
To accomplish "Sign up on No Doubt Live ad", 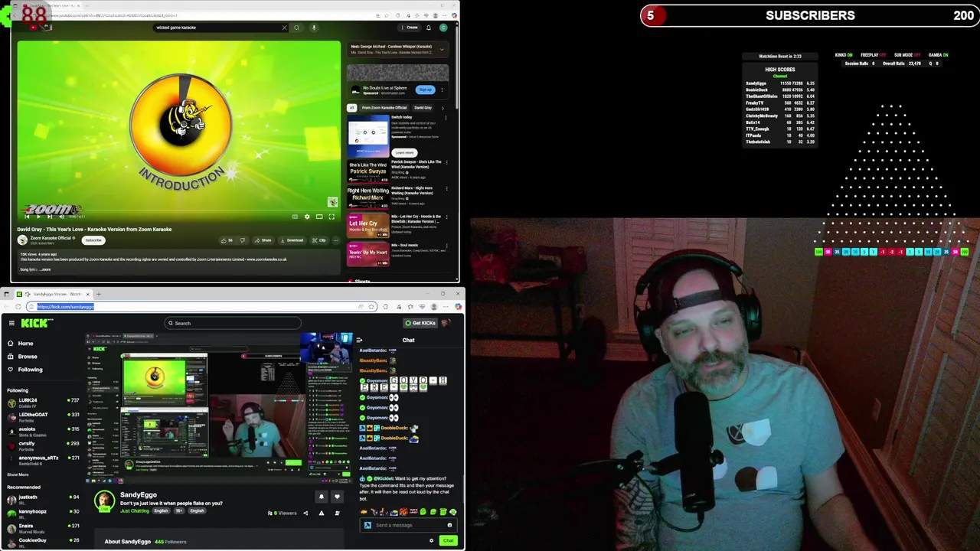I will point(425,90).
